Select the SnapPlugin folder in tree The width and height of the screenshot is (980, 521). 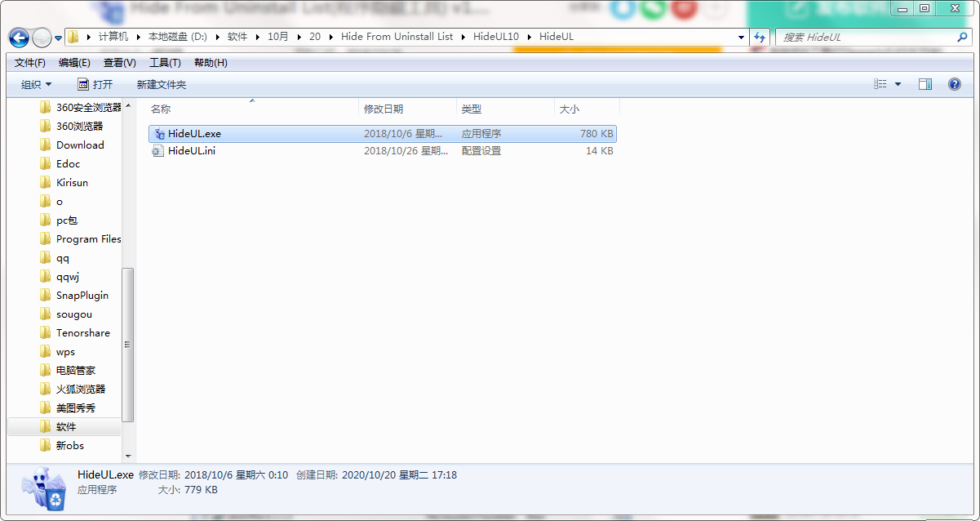click(x=74, y=295)
